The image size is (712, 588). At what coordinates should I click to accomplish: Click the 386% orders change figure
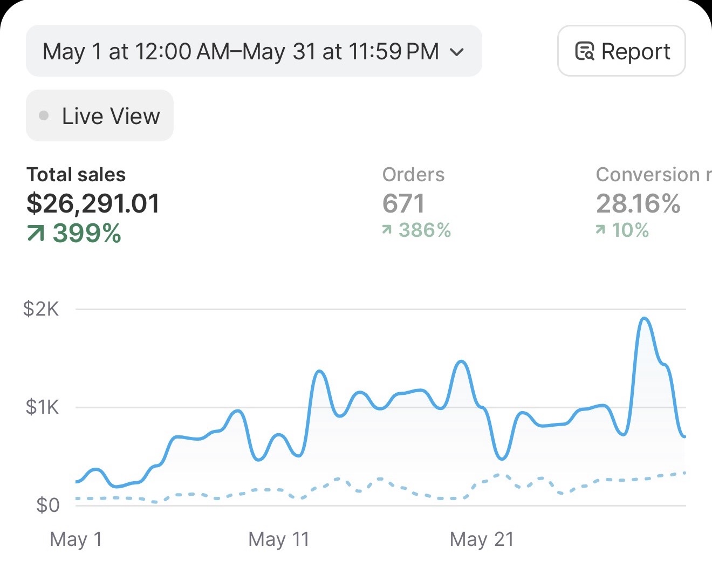pos(425,230)
